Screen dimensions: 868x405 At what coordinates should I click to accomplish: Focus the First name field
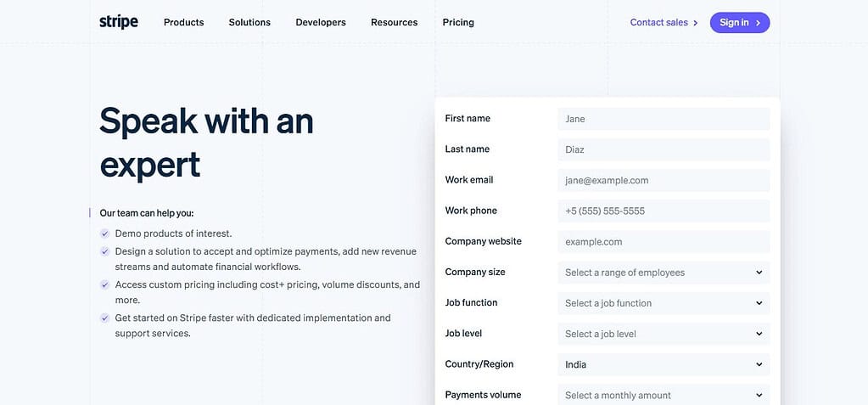[664, 119]
